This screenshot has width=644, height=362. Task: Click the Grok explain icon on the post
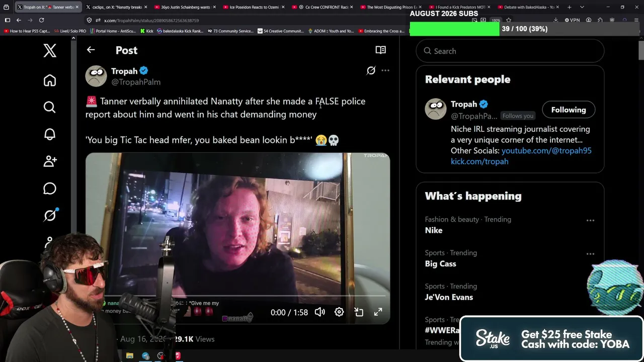(371, 70)
